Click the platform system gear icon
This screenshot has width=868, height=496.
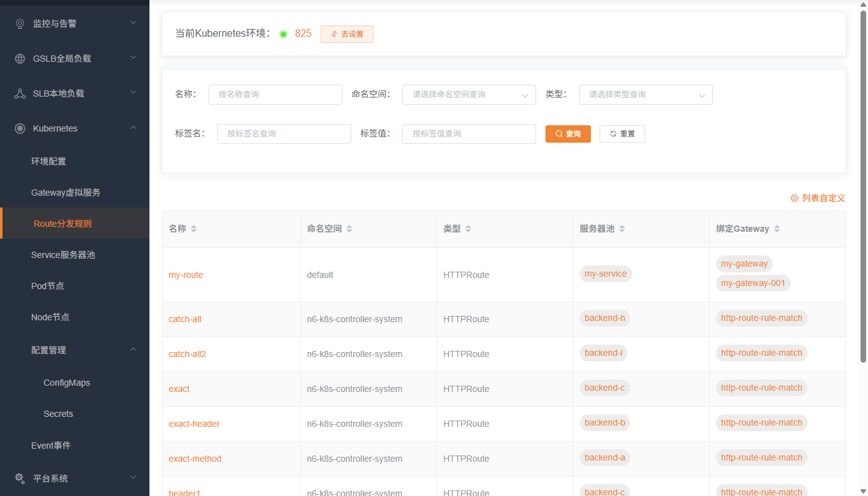(20, 479)
